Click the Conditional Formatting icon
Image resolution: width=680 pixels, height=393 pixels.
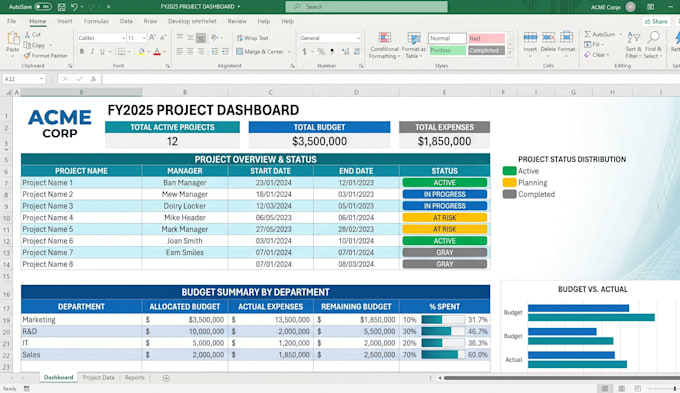tap(384, 38)
